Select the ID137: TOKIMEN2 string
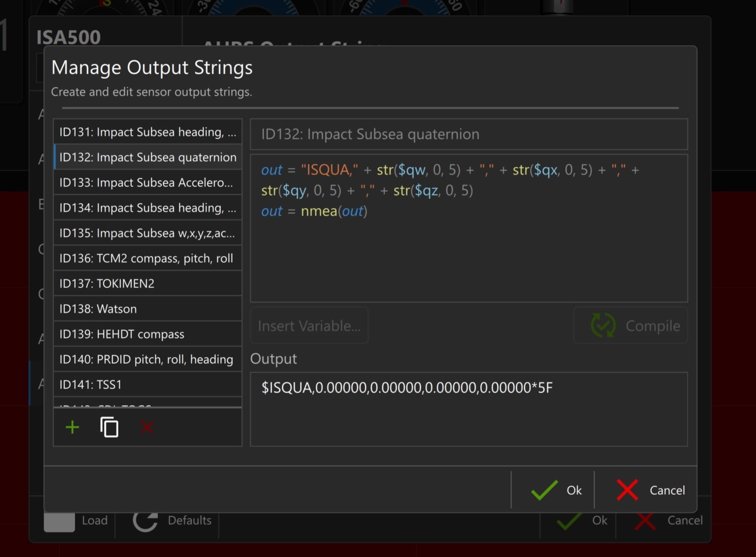Viewport: 756px width, 557px height. coord(147,283)
